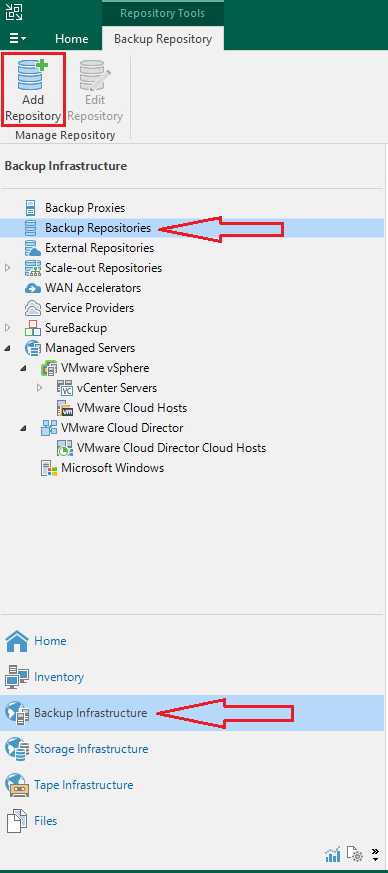
Task: Select Backup Proxies in the tree
Action: (85, 208)
